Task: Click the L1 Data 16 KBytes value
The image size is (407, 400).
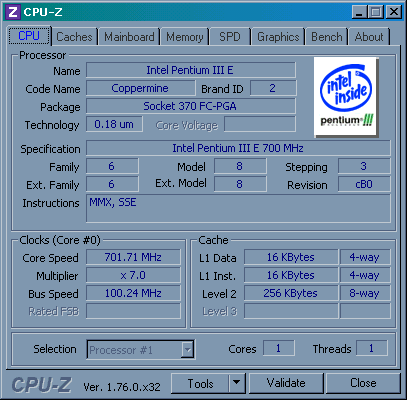Action: [x=291, y=257]
